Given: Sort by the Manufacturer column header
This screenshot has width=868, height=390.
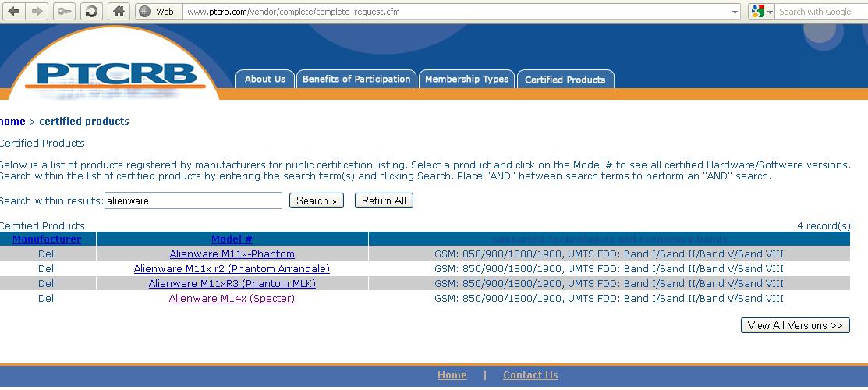Looking at the screenshot, I should point(47,239).
